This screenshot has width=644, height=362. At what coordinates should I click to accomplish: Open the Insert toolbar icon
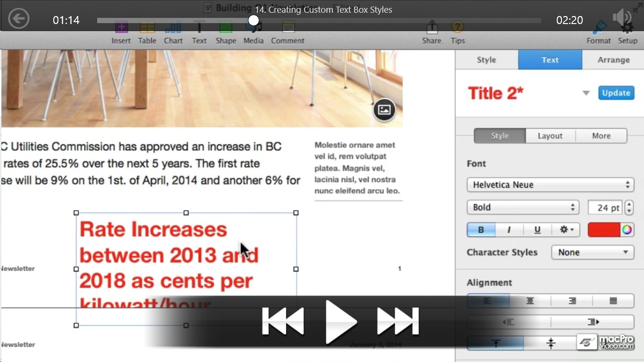(121, 33)
